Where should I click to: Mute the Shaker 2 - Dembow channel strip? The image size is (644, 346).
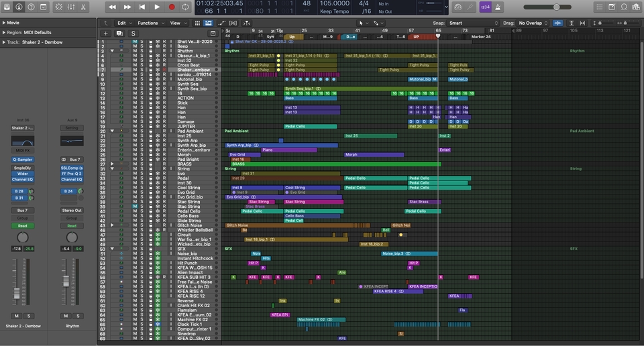point(16,316)
